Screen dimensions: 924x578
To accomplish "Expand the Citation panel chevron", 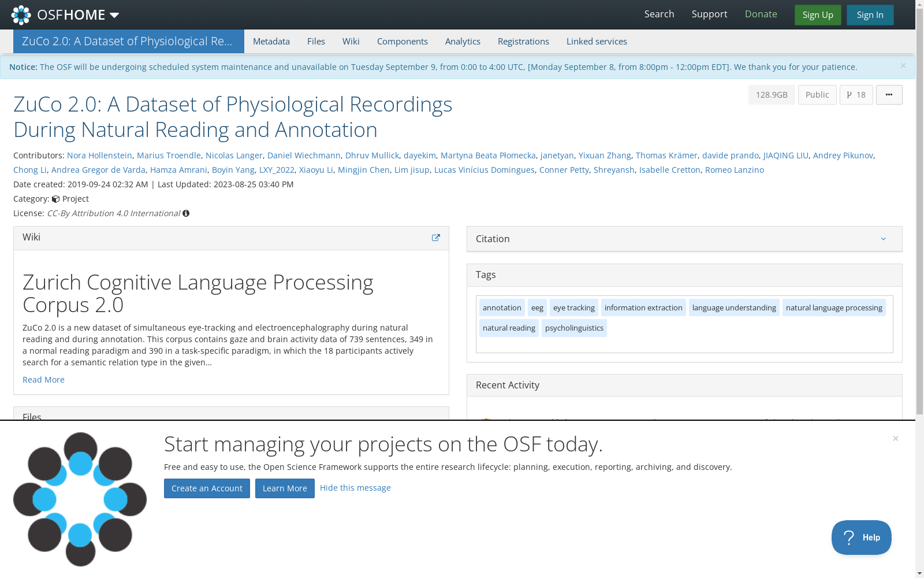I will tap(883, 239).
